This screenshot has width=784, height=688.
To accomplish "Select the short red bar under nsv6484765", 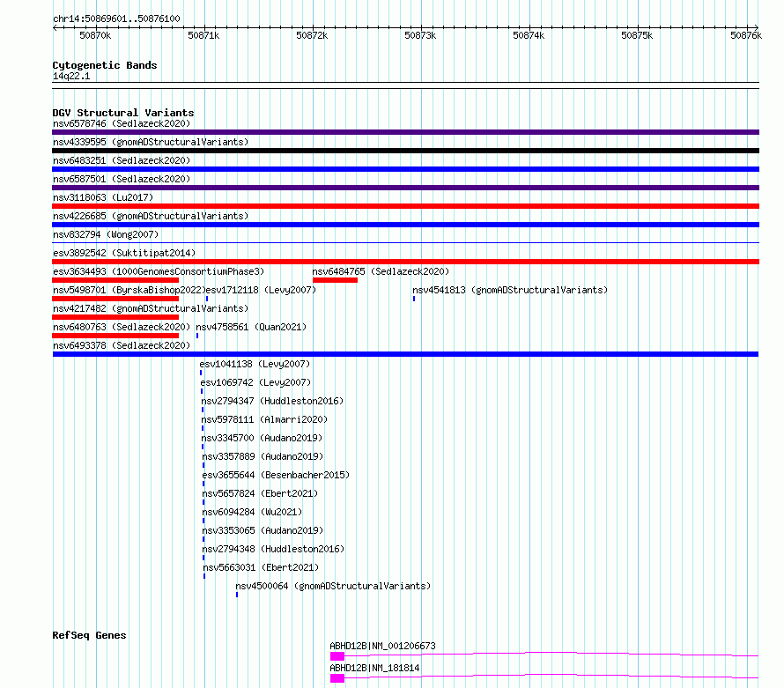I will coord(335,280).
